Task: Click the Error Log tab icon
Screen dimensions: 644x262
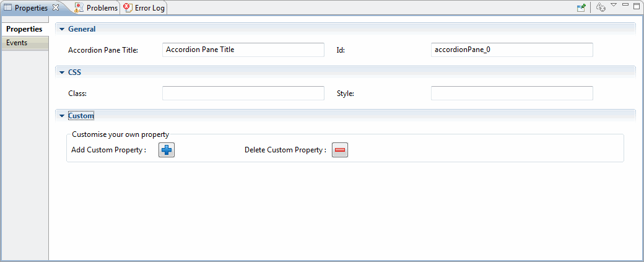Action: (x=128, y=7)
